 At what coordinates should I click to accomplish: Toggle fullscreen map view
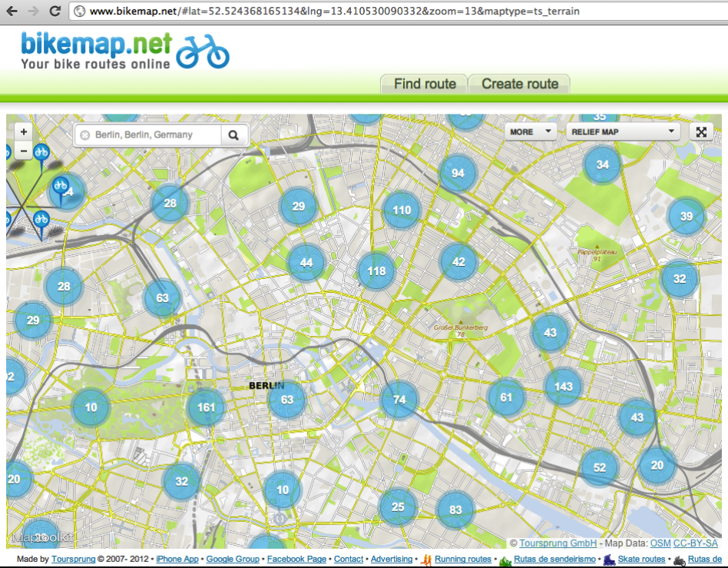pos(700,131)
